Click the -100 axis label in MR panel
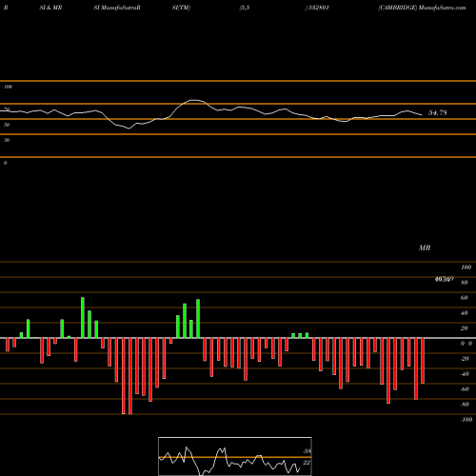476x476 pixels. click(x=466, y=420)
